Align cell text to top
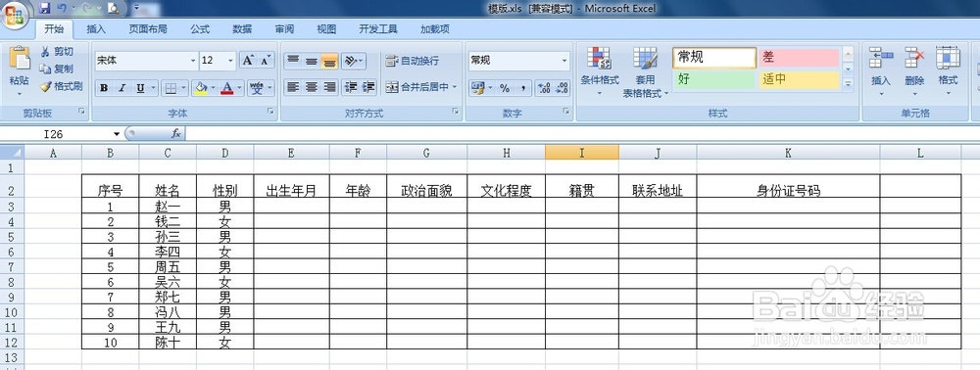Image resolution: width=980 pixels, height=370 pixels. (x=292, y=61)
